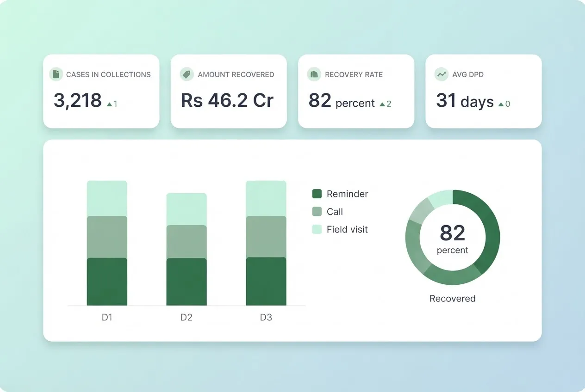Select the dark green Reminder legend swatch
The height and width of the screenshot is (392, 585).
(317, 194)
